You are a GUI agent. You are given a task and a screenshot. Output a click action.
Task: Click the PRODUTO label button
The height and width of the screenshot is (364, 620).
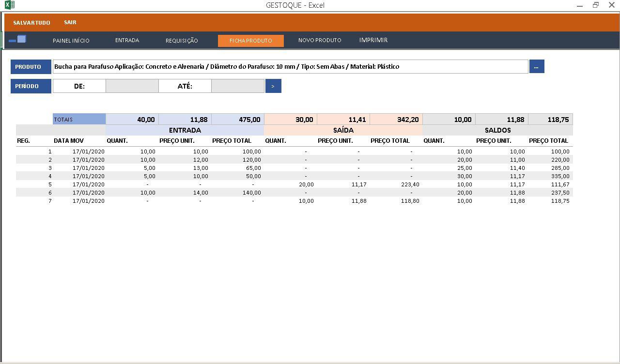31,67
